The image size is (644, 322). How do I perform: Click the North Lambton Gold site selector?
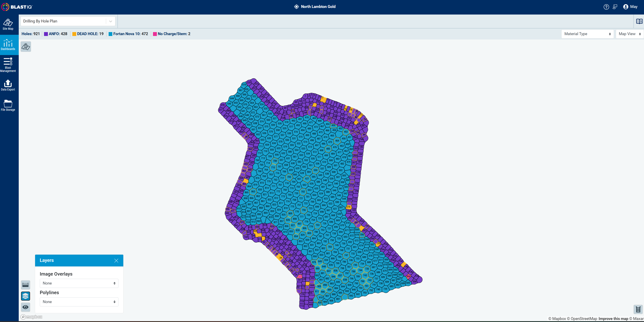315,7
